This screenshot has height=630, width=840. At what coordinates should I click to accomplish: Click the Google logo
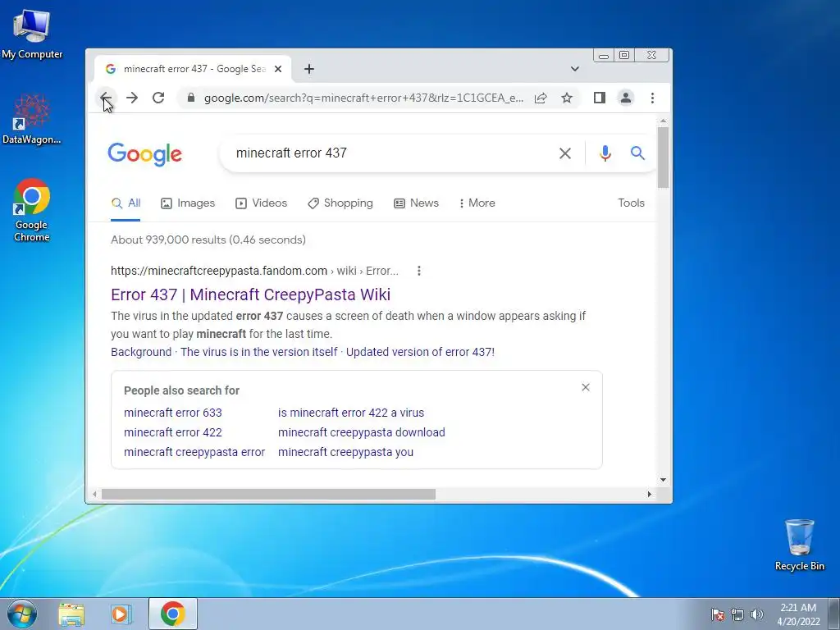[144, 154]
